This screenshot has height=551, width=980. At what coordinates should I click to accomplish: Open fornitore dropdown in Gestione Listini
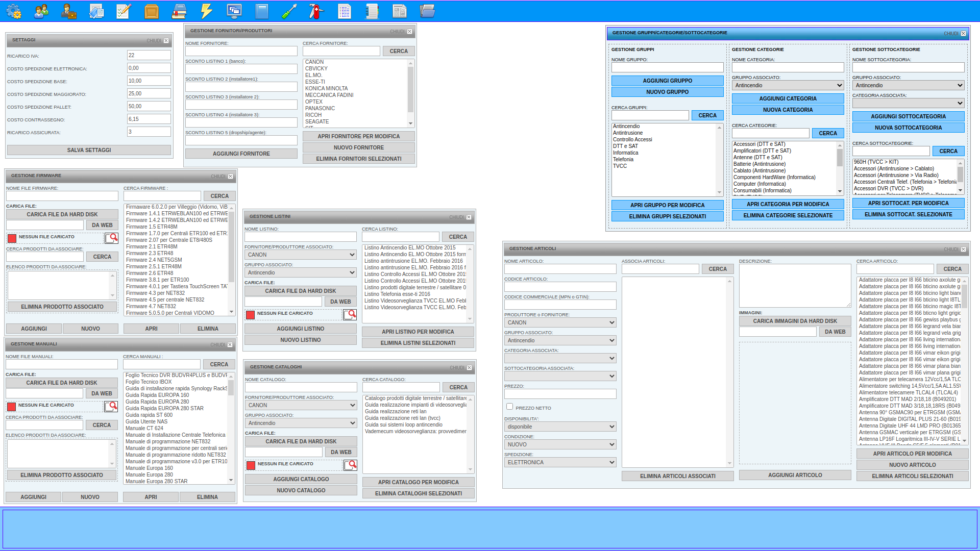[300, 255]
